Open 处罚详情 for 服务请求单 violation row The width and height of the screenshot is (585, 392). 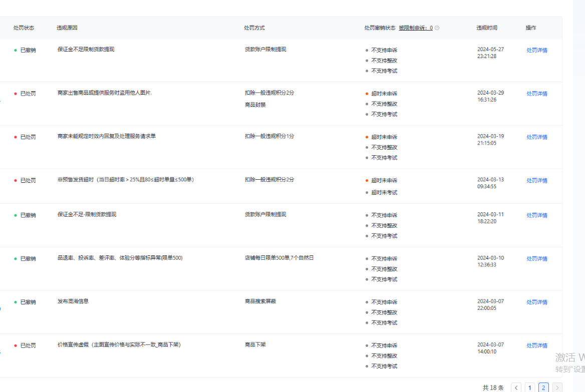click(x=536, y=137)
